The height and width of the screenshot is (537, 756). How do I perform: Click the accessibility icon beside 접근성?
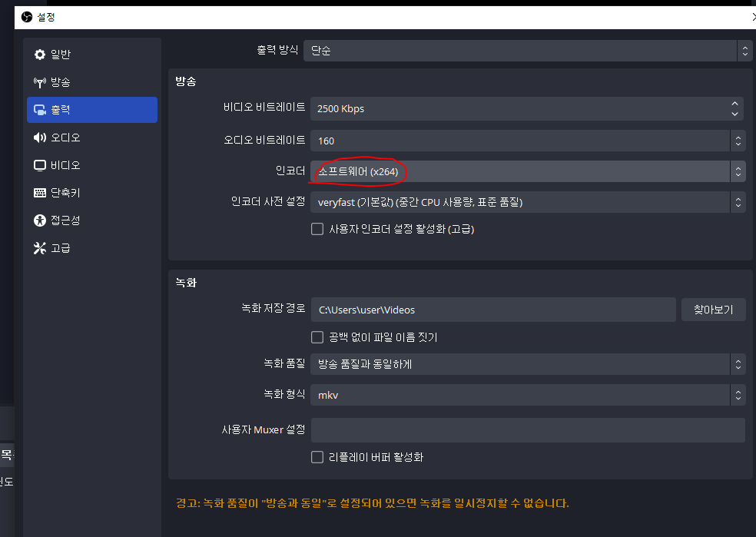pos(39,220)
